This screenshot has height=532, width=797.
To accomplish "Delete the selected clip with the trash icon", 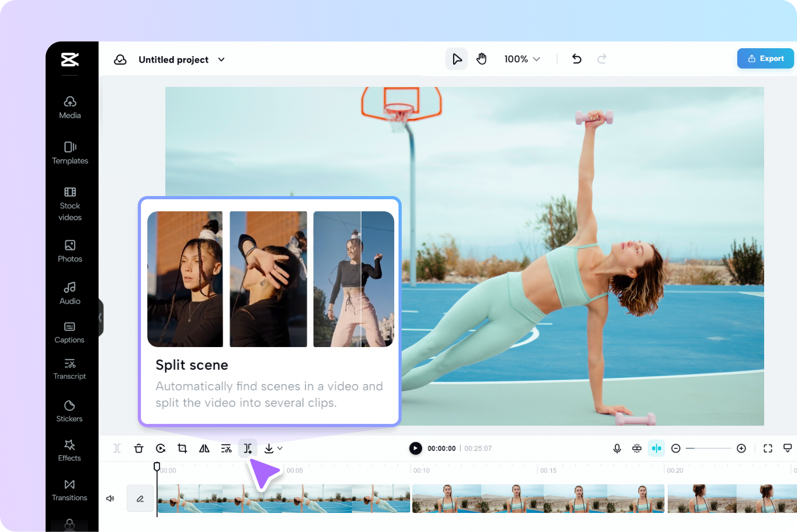I will coord(139,448).
